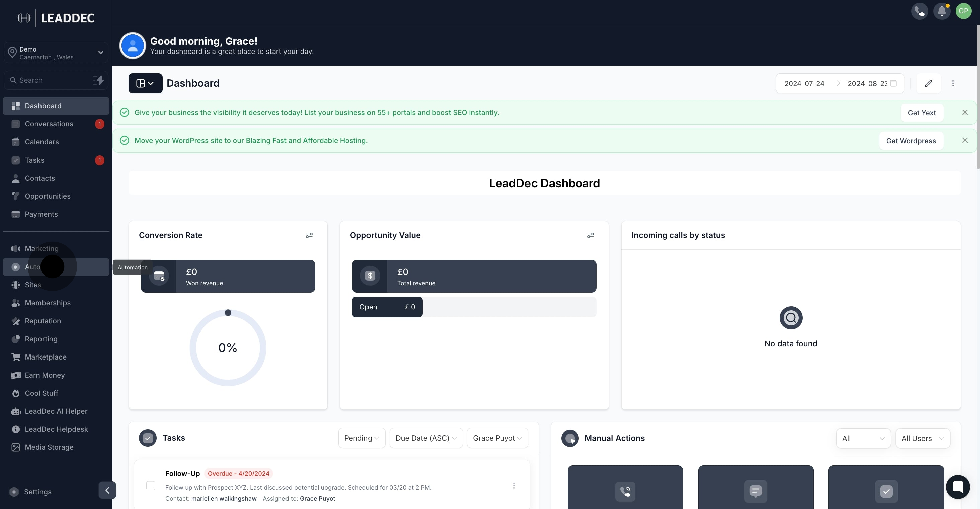Go to Dashboard in the sidebar

pos(56,106)
